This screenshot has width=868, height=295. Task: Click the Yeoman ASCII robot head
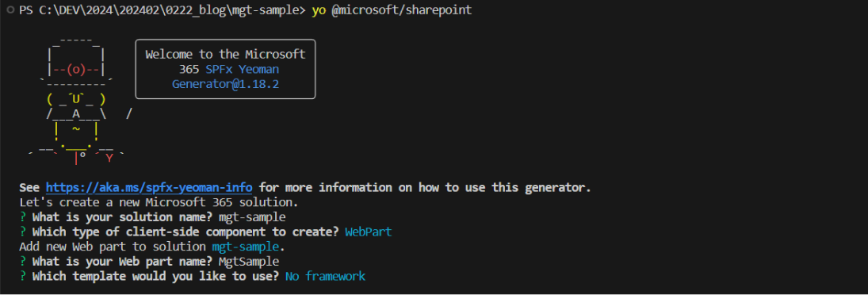76,62
